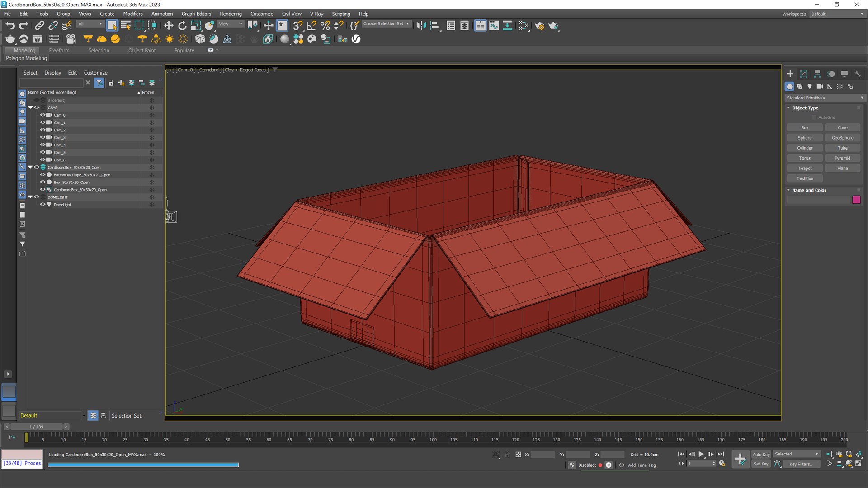
Task: Click the Undo arrow icon
Action: click(x=10, y=26)
